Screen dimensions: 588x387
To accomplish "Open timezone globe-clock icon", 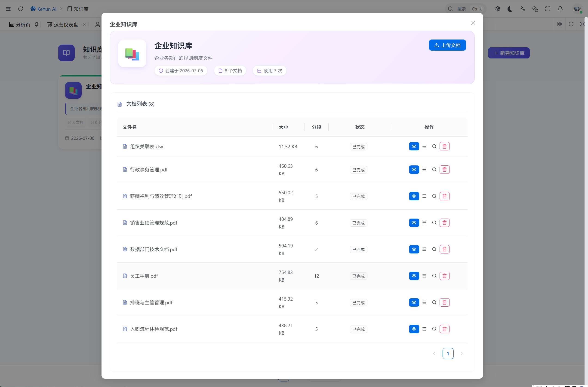I will (x=535, y=9).
